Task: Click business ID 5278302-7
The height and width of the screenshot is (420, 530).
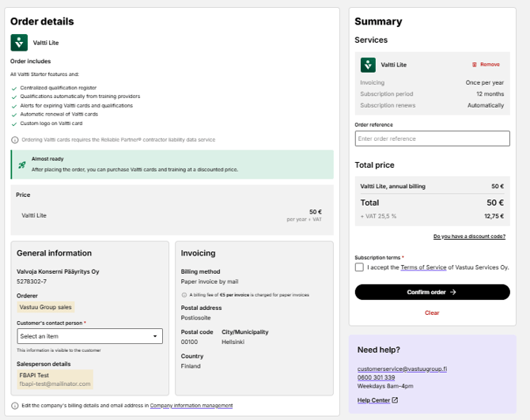Action: (x=32, y=282)
